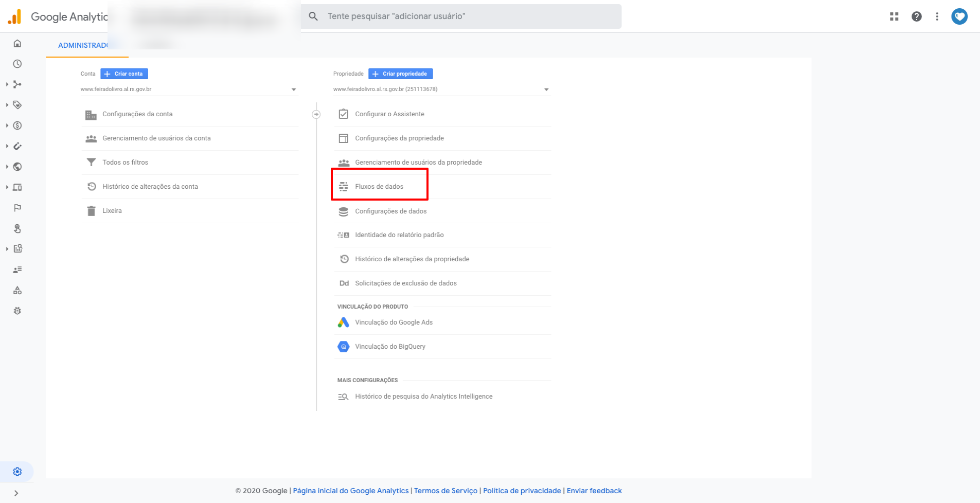Open the three-dot more options menu
The height and width of the screenshot is (503, 980).
tap(937, 16)
